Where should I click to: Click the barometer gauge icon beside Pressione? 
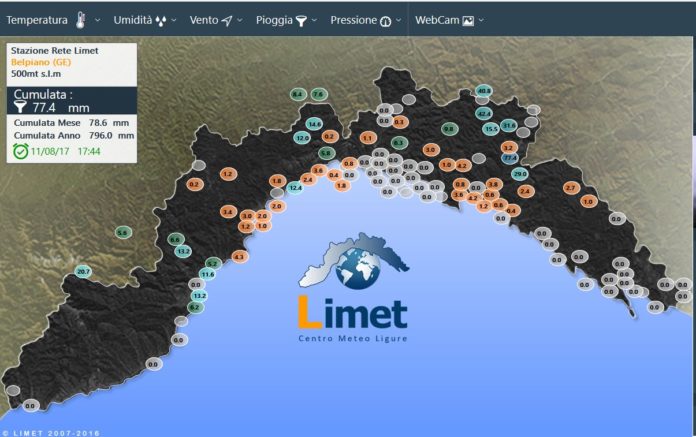point(385,21)
